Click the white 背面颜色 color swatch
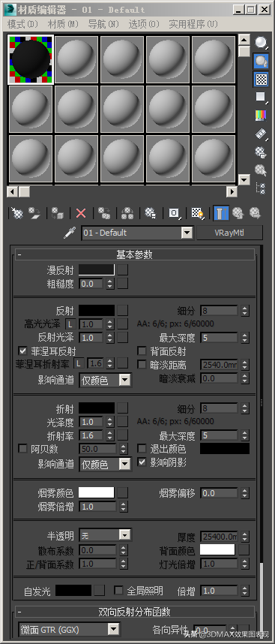Screen dimensions: 275x644 (x=217, y=549)
